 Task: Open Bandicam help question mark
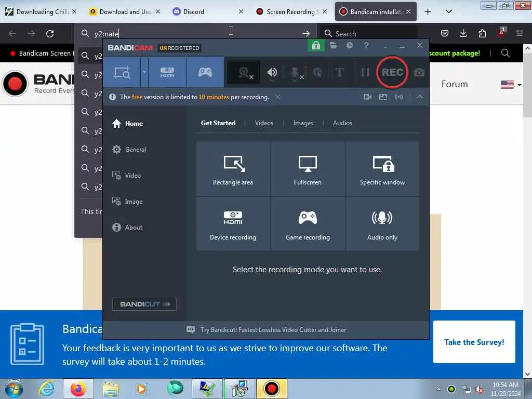click(x=366, y=46)
